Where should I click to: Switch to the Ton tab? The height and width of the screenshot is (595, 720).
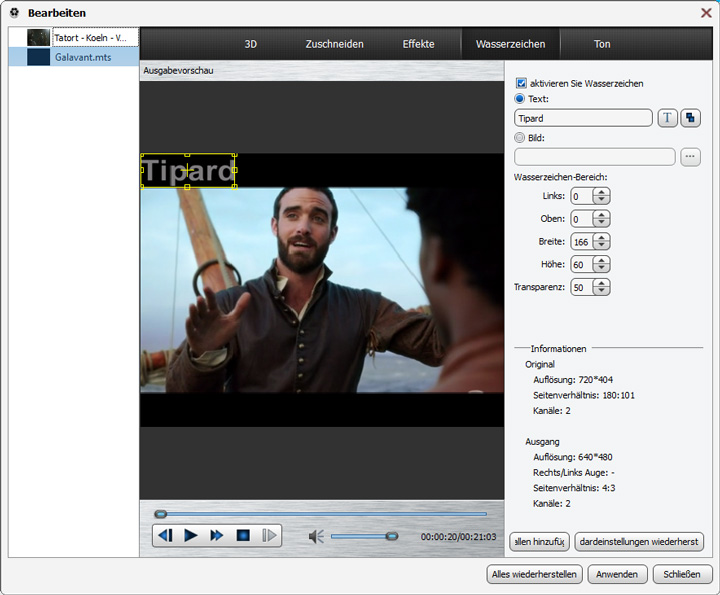[602, 44]
